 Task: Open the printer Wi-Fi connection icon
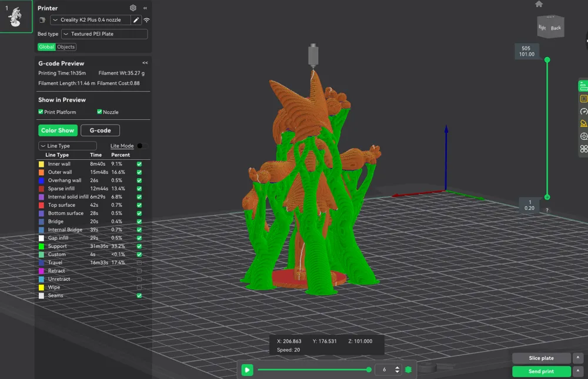click(146, 20)
